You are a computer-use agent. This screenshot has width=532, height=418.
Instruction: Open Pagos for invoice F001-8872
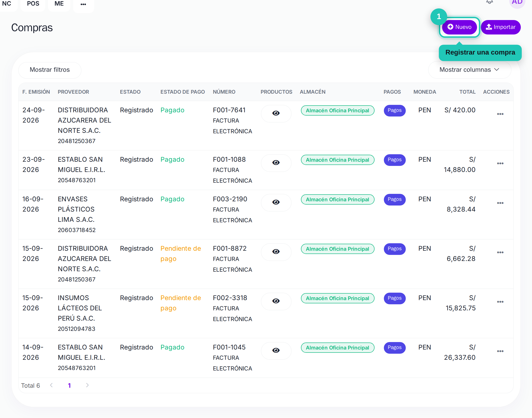click(395, 249)
